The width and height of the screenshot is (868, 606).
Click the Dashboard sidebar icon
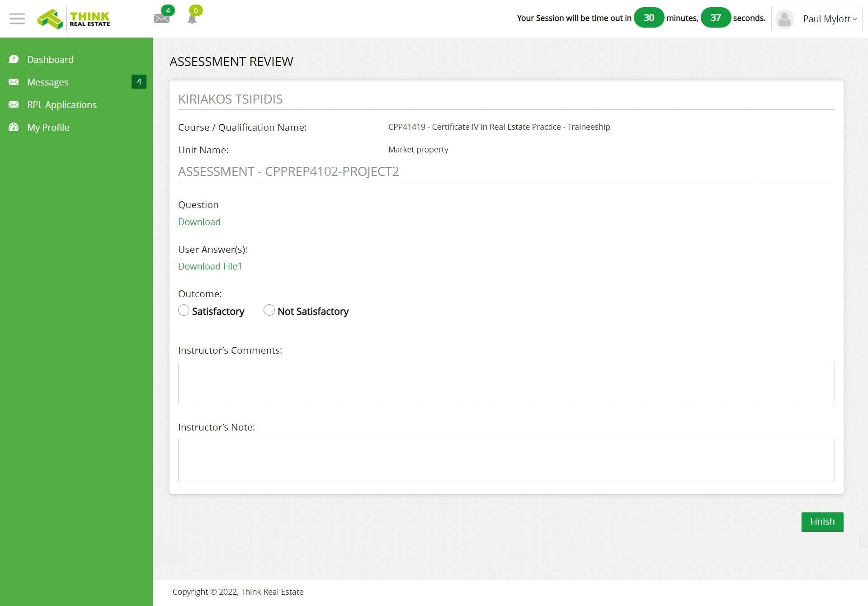click(14, 59)
